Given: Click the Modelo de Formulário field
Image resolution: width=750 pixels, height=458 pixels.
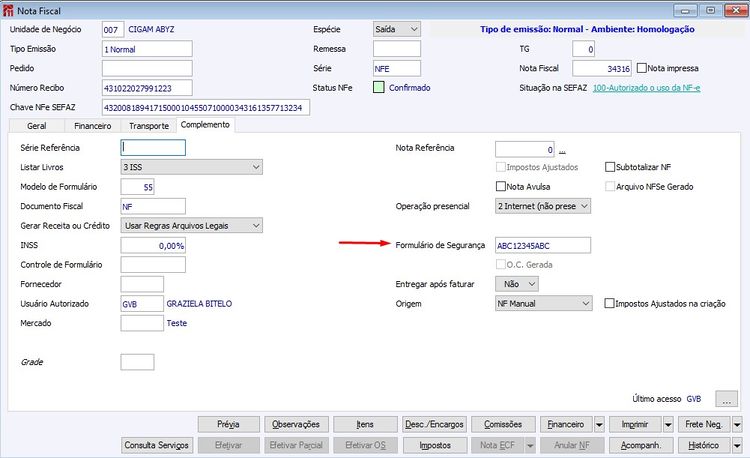Looking at the screenshot, I should (137, 187).
